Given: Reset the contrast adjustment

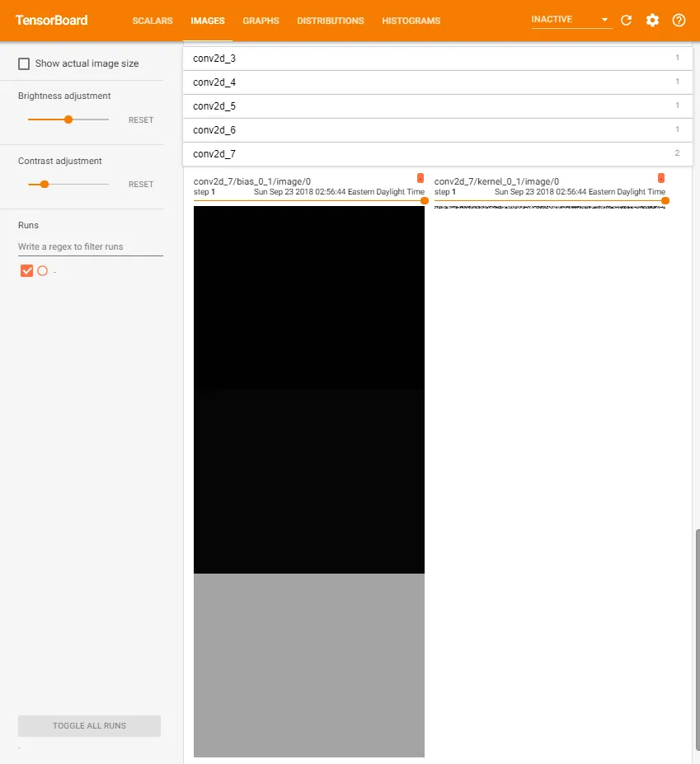Looking at the screenshot, I should [141, 184].
